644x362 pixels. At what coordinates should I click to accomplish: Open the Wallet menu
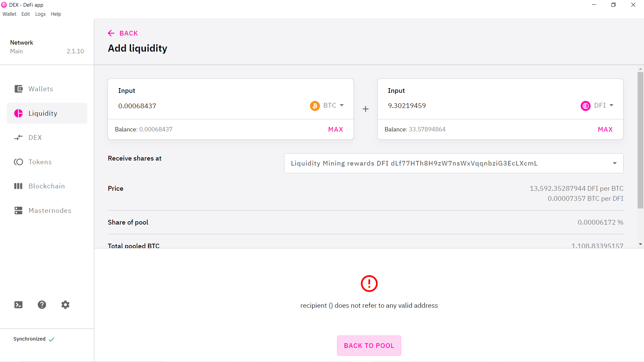[9, 14]
